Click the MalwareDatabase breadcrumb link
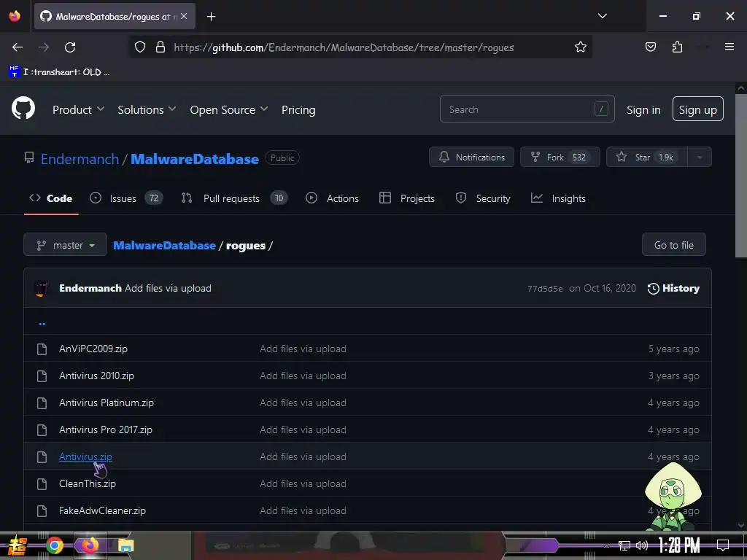Image resolution: width=747 pixels, height=560 pixels. 164,245
